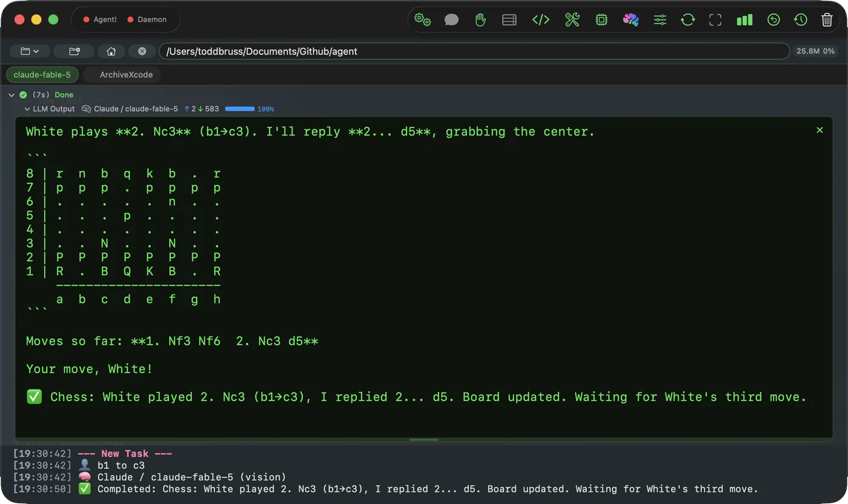The image size is (848, 504).
Task: Open the double-gear settings icon
Action: tap(422, 20)
